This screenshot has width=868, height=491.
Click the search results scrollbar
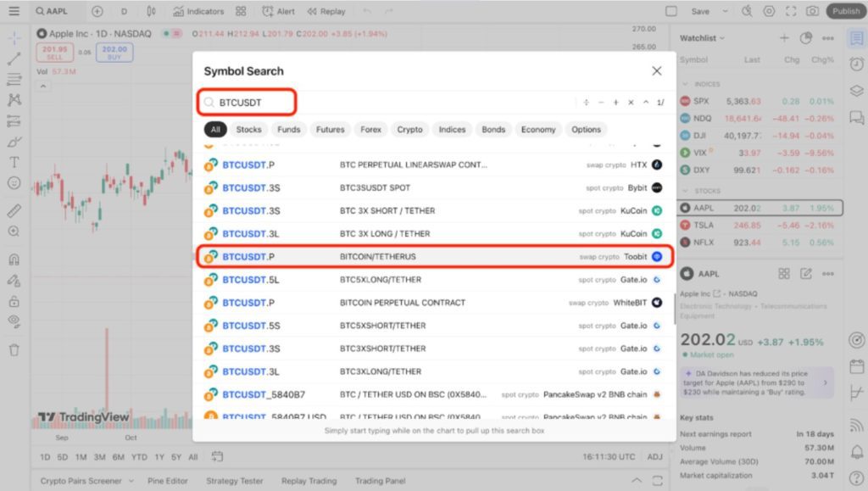pyautogui.click(x=674, y=309)
